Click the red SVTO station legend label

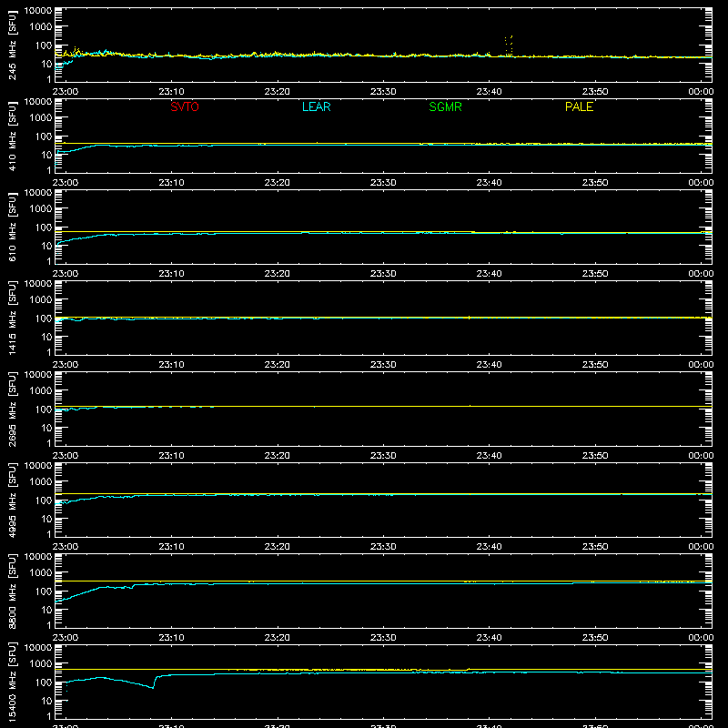(185, 106)
